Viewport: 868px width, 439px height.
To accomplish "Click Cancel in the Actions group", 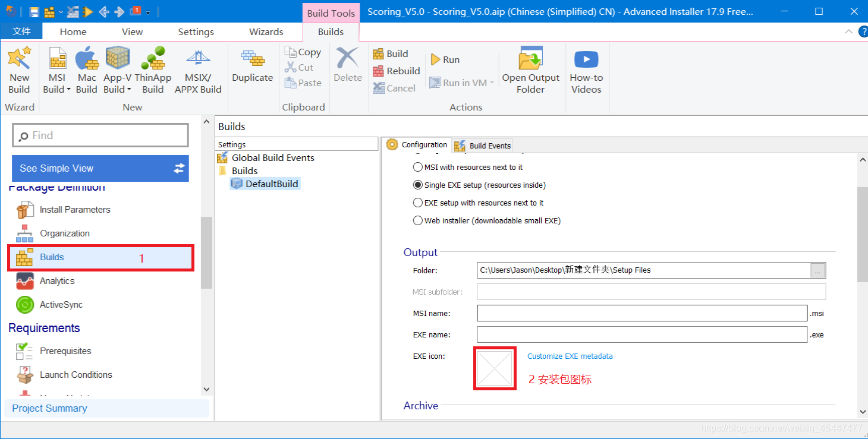I will [394, 88].
